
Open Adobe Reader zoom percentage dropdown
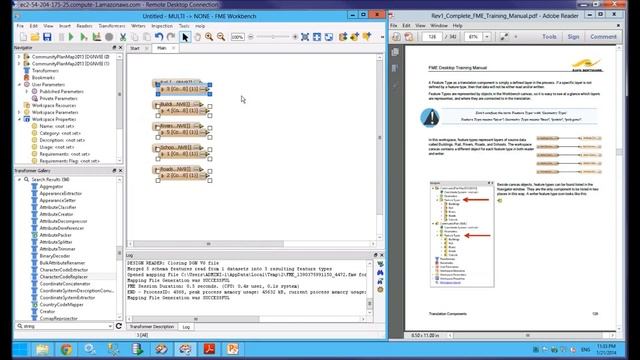click(x=487, y=37)
